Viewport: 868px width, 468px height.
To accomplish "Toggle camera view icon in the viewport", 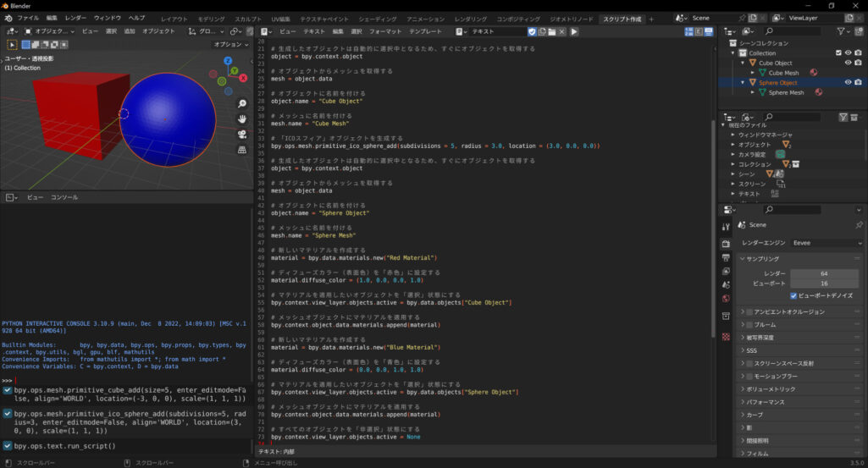I will click(242, 135).
